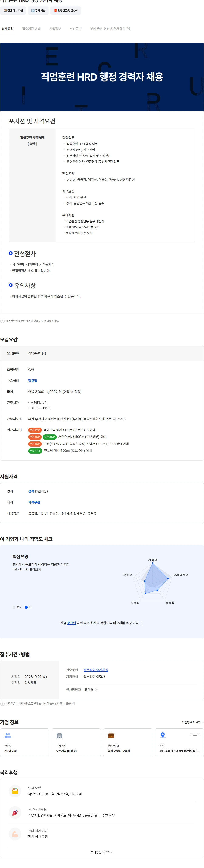Click 학원·어학원·교육원 industry text
Image resolution: width=204 pixels, height=868 pixels.
pyautogui.click(x=119, y=751)
